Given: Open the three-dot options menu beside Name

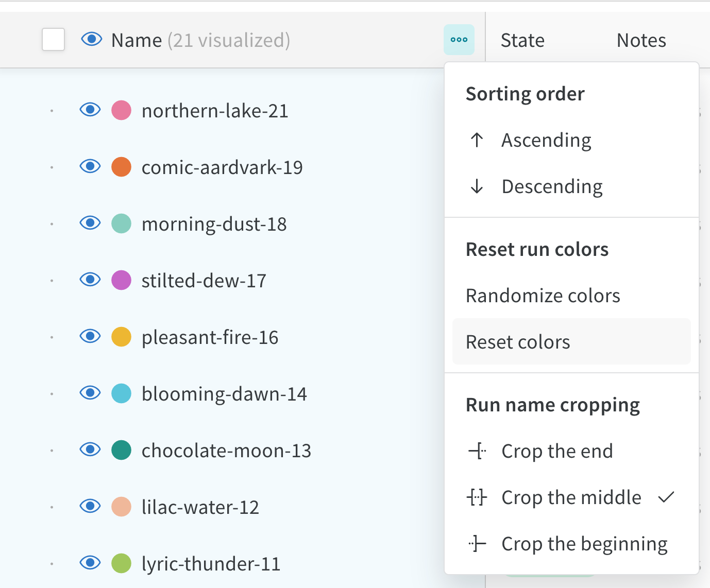Looking at the screenshot, I should point(459,39).
